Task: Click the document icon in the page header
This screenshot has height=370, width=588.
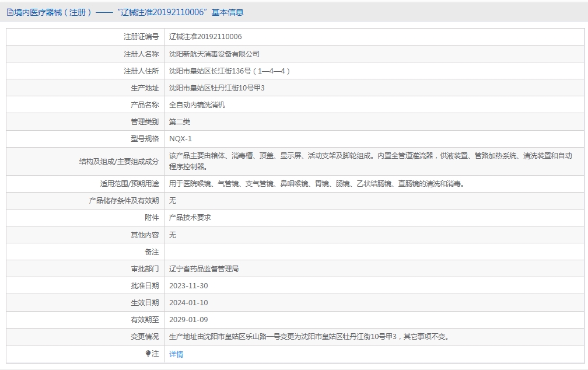Action: tap(9, 12)
